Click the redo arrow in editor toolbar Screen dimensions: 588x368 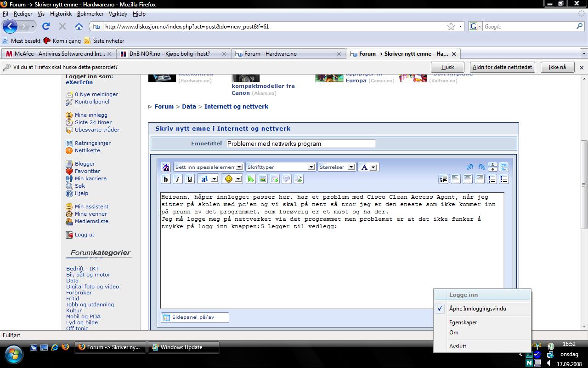click(481, 167)
